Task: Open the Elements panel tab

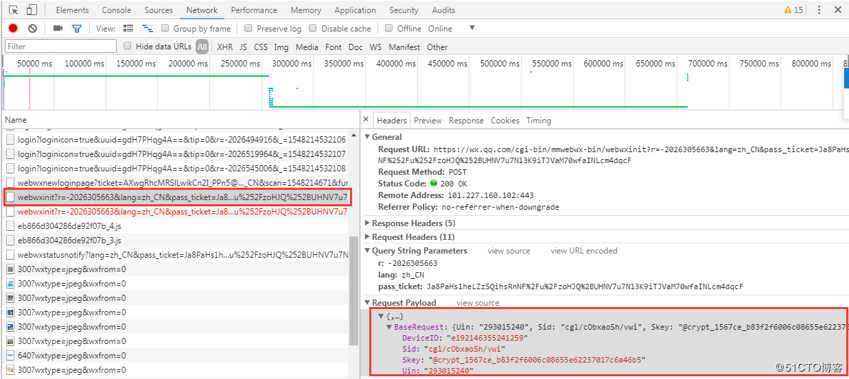Action: (x=73, y=10)
